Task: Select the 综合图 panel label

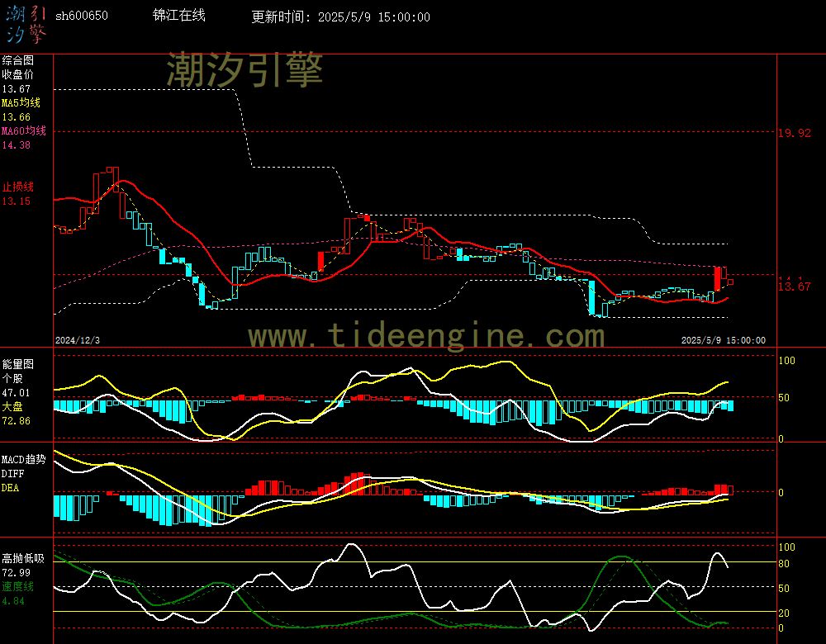Action: coord(18,60)
